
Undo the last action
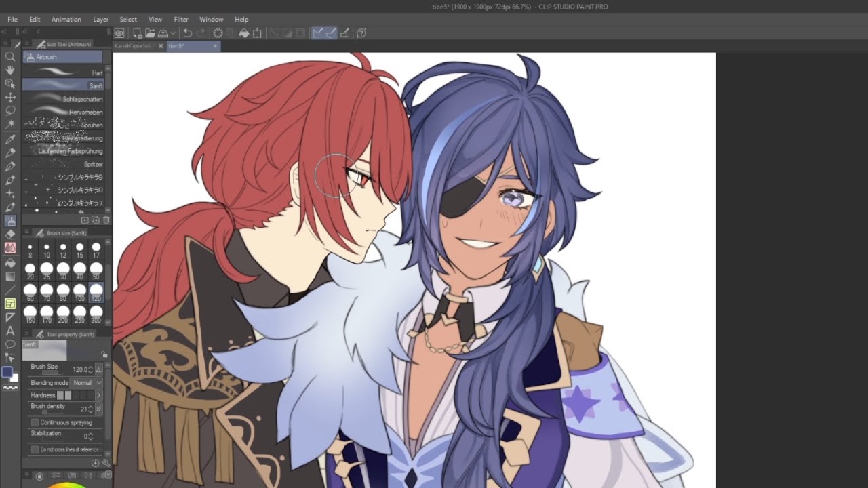coord(187,33)
